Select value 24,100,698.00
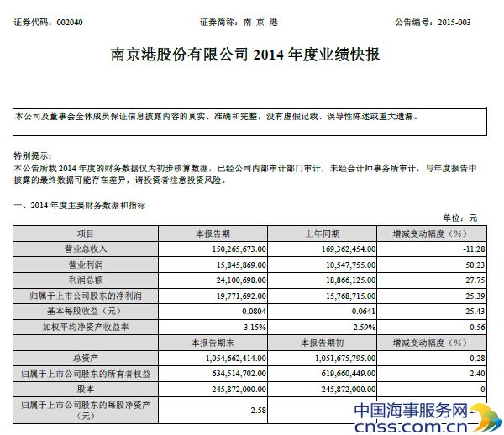 click(241, 280)
